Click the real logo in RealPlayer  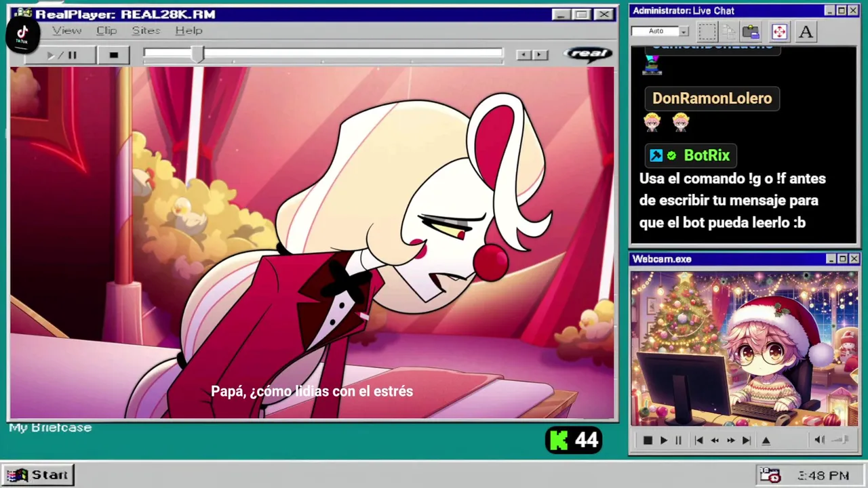(x=588, y=54)
